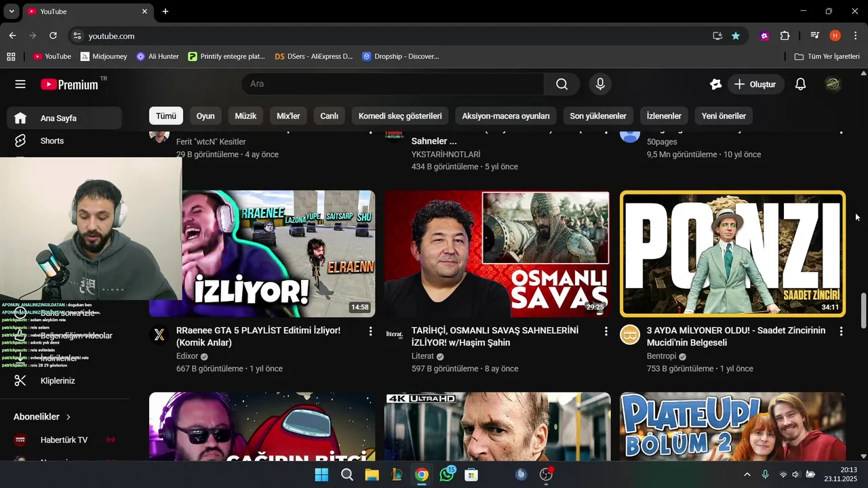Open the Literat channel name link
The image size is (868, 488).
pyautogui.click(x=422, y=356)
